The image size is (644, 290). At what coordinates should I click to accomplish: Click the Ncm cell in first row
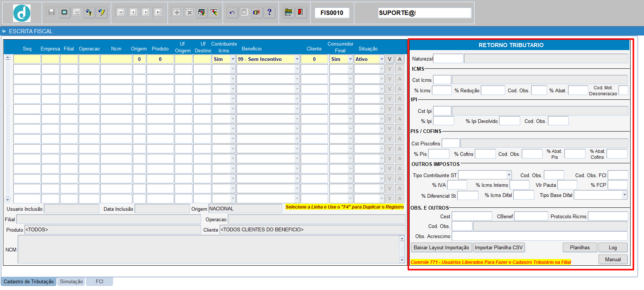click(116, 59)
